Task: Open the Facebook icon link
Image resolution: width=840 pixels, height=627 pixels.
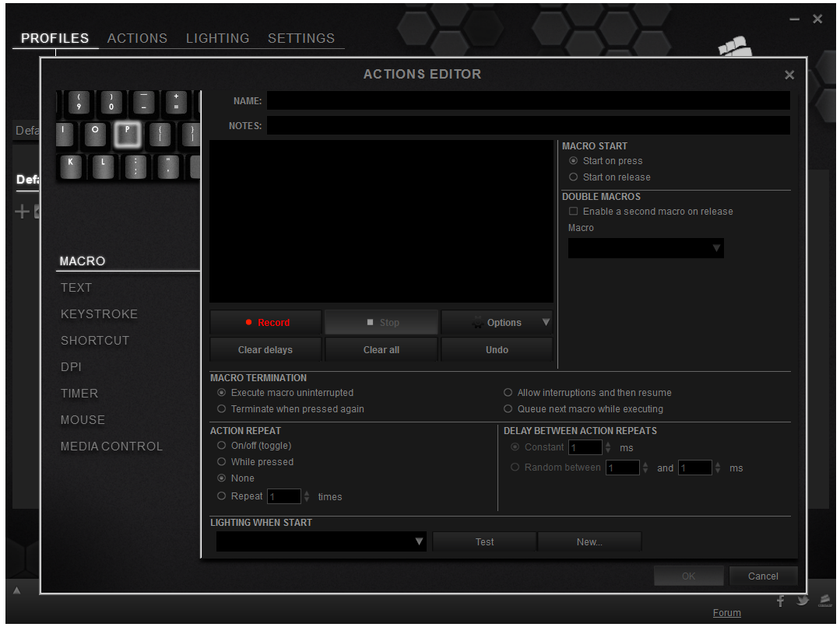Action: coord(781,601)
